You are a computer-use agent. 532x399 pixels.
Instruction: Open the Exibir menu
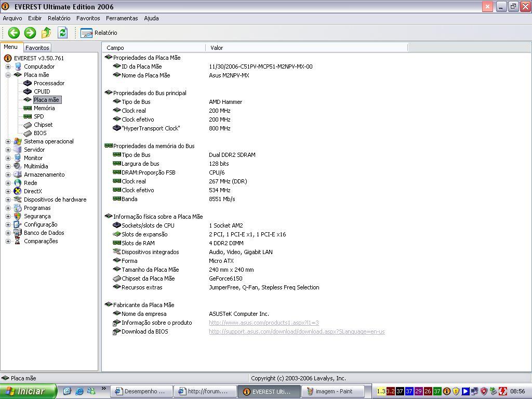coord(35,18)
